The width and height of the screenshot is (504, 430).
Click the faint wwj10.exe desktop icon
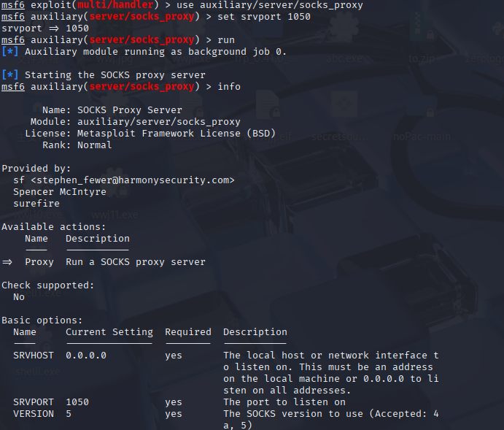[x=38, y=215]
